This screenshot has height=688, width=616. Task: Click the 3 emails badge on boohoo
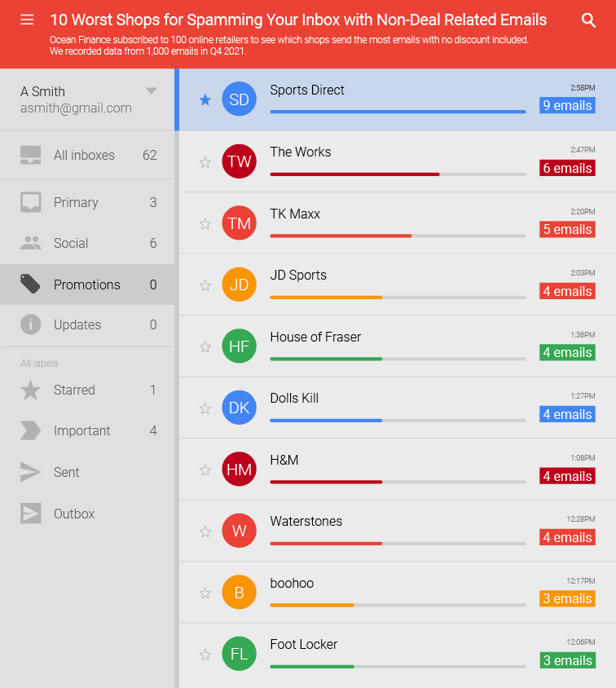click(567, 598)
